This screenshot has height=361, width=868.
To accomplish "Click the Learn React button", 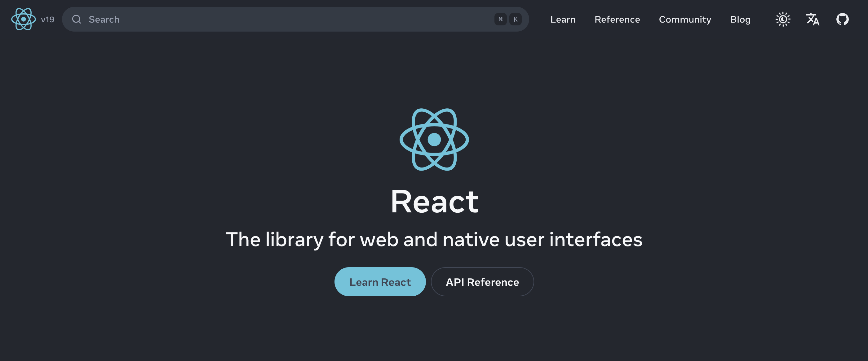I will [x=380, y=282].
